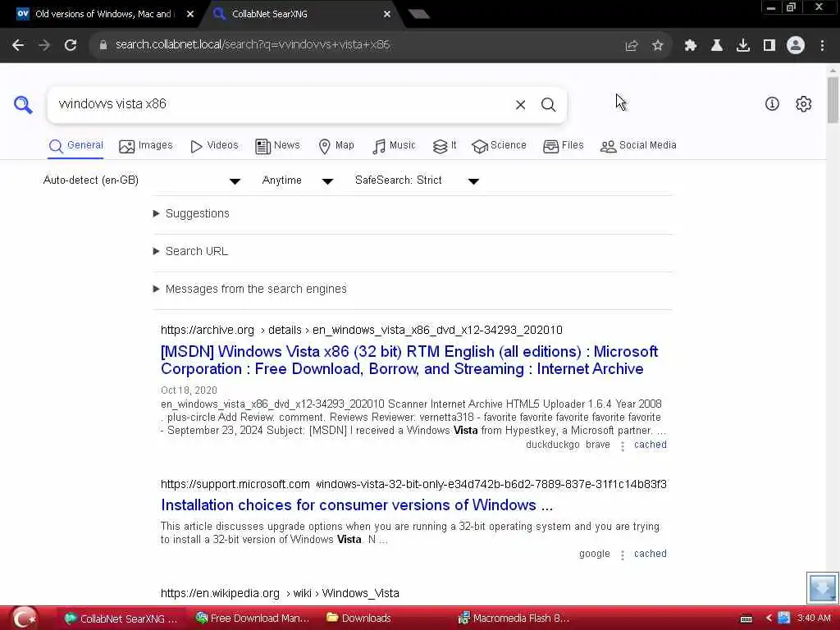Image resolution: width=840 pixels, height=630 pixels.
Task: Open the profile avatar menu
Action: (796, 46)
